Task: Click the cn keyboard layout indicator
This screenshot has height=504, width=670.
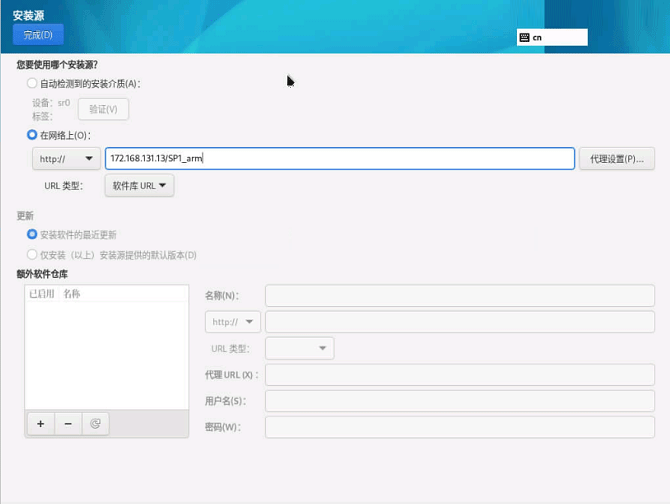Action: (x=552, y=37)
